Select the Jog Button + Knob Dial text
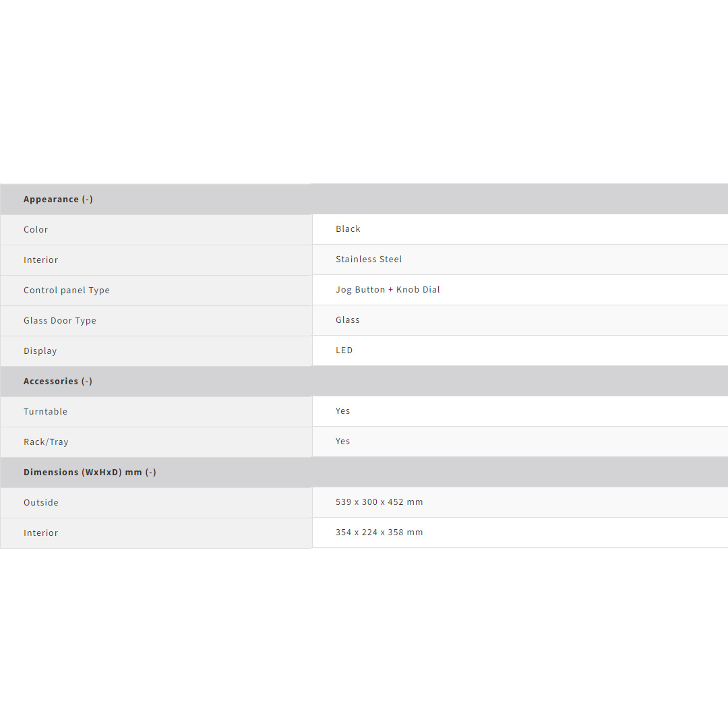 pyautogui.click(x=388, y=290)
